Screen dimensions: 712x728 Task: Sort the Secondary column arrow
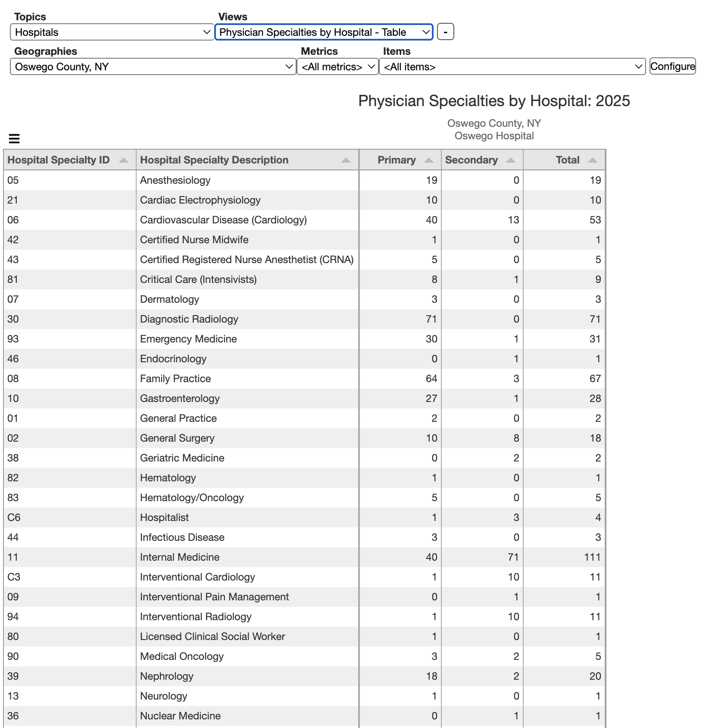(x=511, y=160)
